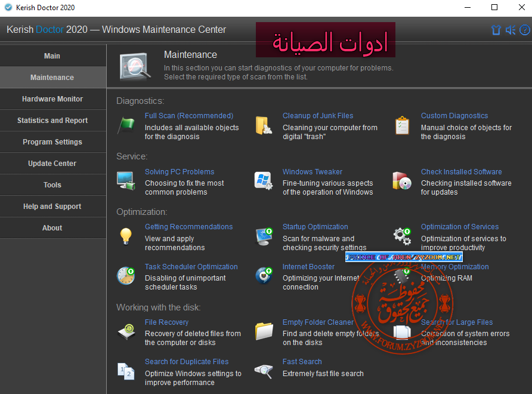This screenshot has width=532, height=394.
Task: Open the File Recovery link
Action: (x=166, y=322)
